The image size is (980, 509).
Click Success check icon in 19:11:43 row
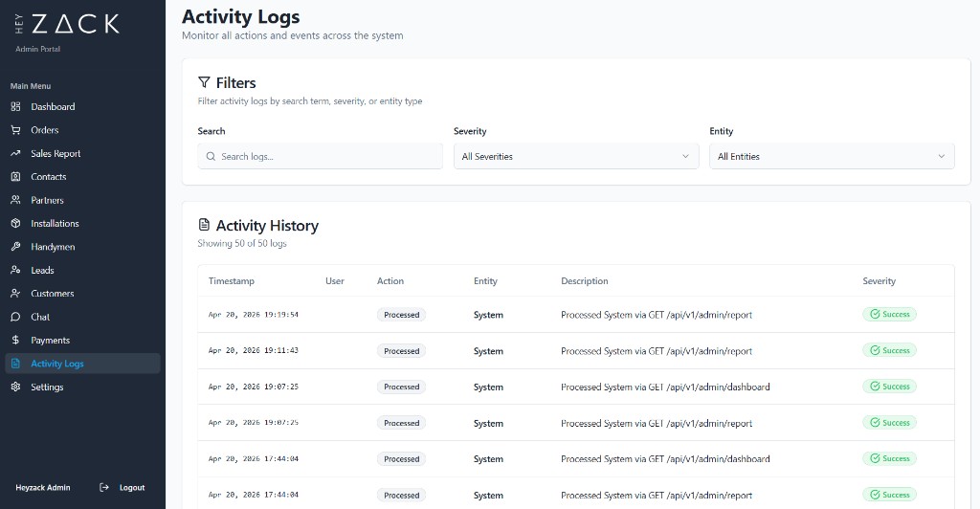pos(875,350)
